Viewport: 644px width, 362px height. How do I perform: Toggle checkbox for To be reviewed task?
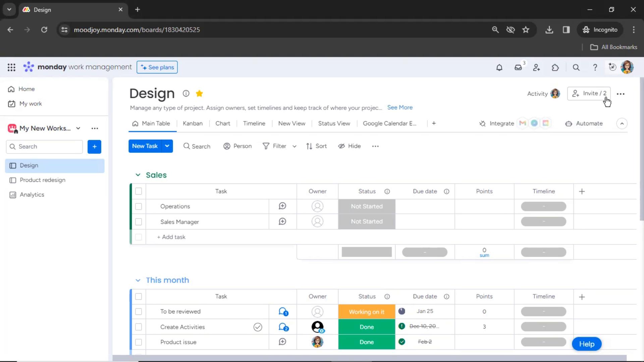(139, 312)
